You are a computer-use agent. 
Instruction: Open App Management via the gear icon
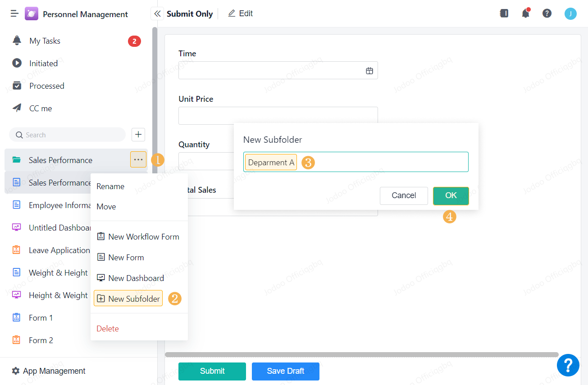(x=15, y=371)
